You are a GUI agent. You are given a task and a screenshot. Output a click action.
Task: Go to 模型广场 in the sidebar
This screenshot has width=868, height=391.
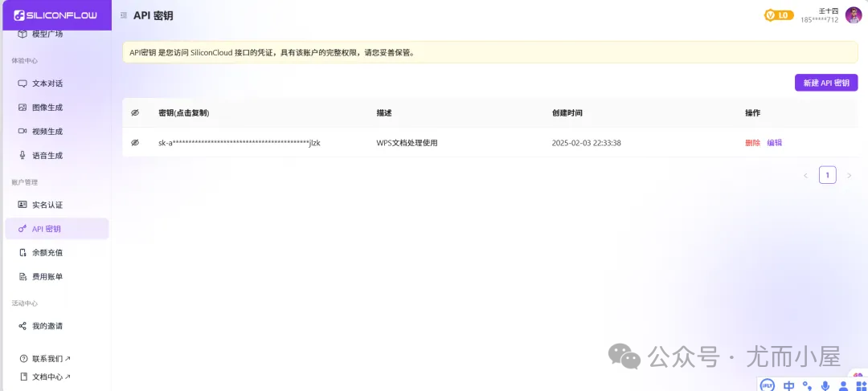coord(47,35)
